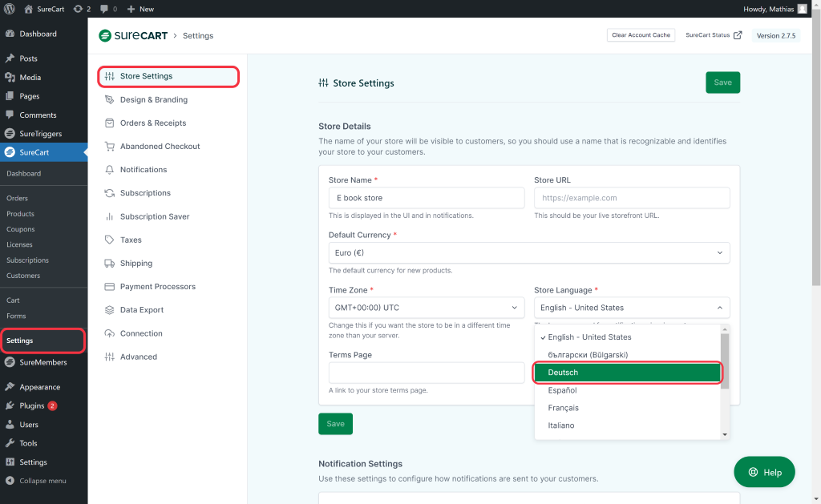The width and height of the screenshot is (821, 504).
Task: Open Design & Branding settings tab
Action: [153, 100]
